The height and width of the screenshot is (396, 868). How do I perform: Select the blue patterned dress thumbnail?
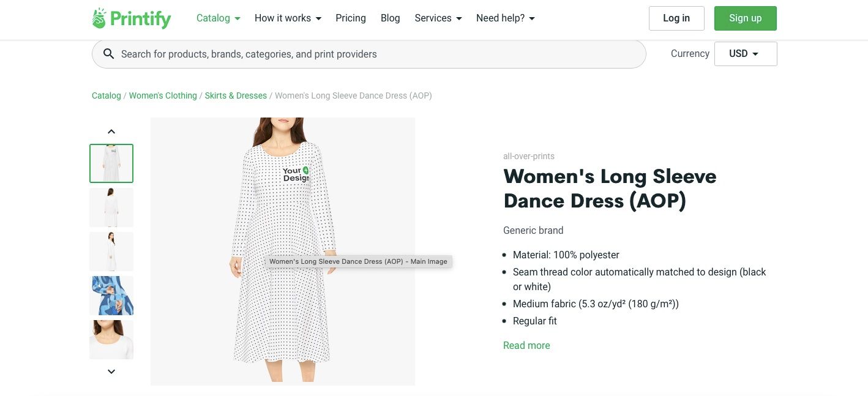tap(111, 296)
